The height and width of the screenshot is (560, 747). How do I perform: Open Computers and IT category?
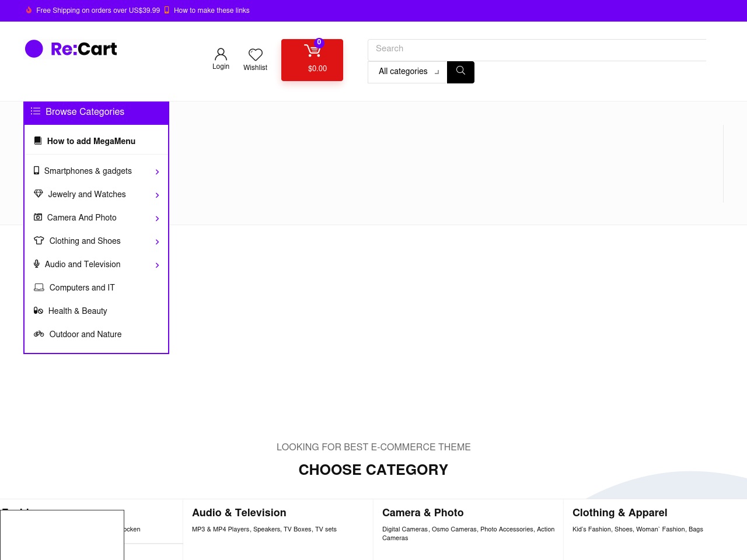click(82, 288)
